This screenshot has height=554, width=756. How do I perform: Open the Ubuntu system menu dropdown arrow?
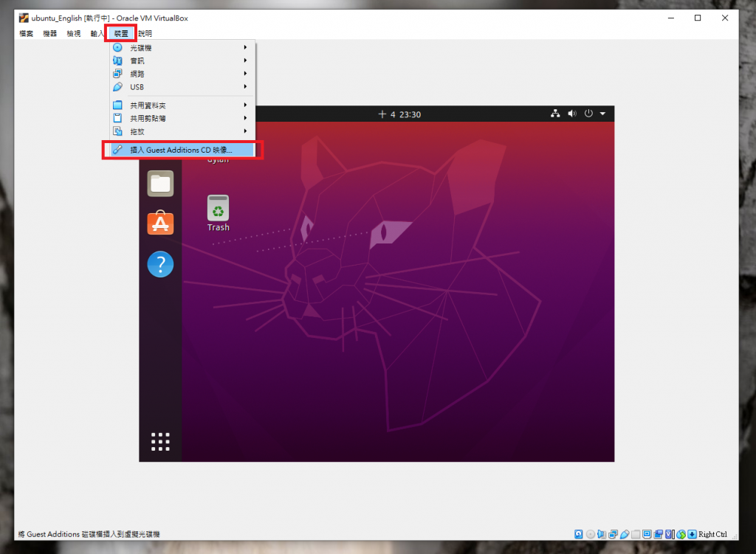tap(602, 114)
